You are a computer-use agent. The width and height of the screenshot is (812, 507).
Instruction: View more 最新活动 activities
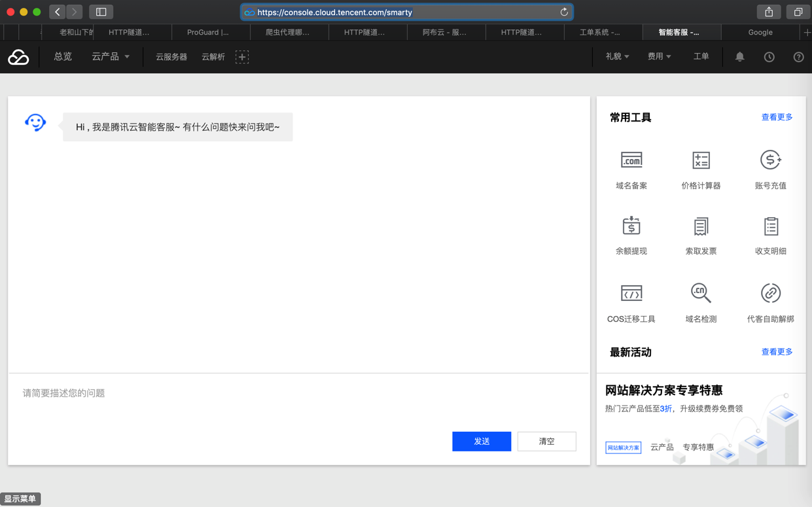point(777,352)
